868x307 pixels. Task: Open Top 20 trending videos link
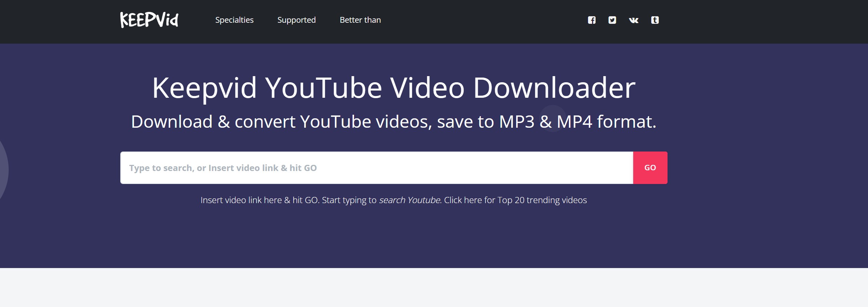coord(542,200)
